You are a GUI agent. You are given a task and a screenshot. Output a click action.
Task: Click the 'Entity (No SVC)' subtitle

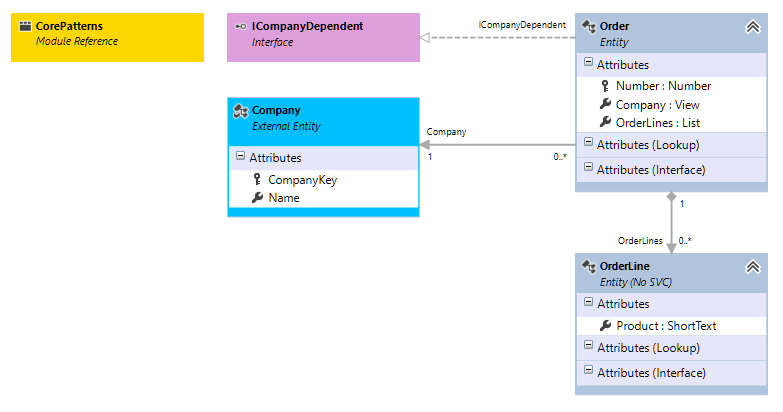[636, 282]
